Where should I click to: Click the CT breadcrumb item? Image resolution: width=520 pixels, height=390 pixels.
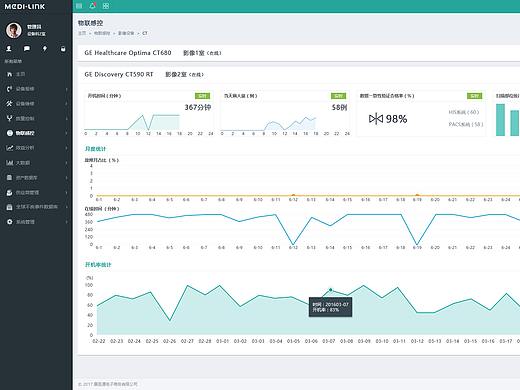coord(145,33)
